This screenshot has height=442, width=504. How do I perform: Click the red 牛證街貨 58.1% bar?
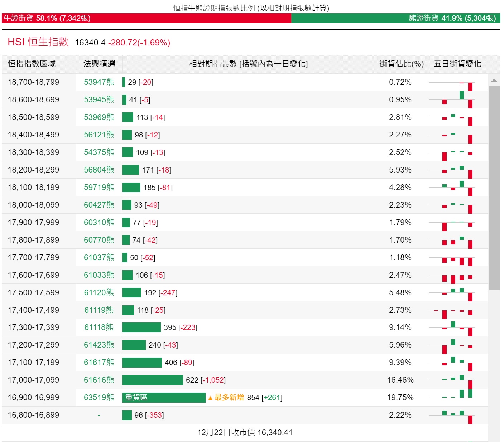tap(147, 18)
